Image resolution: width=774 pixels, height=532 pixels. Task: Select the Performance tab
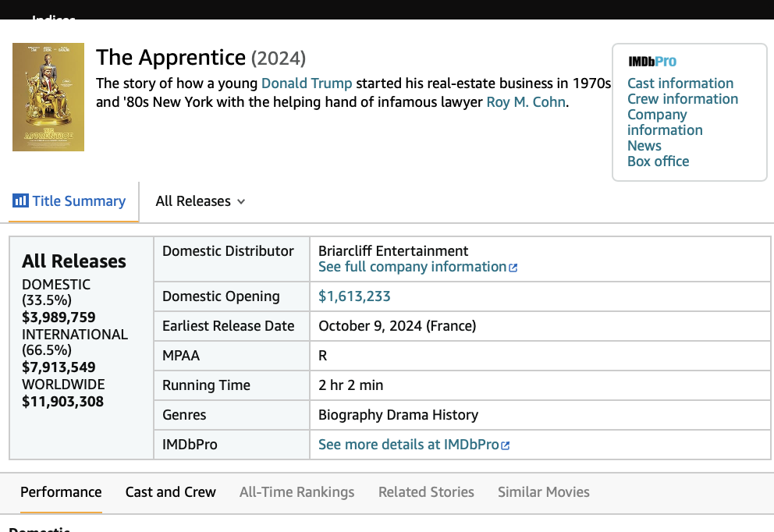coord(61,492)
